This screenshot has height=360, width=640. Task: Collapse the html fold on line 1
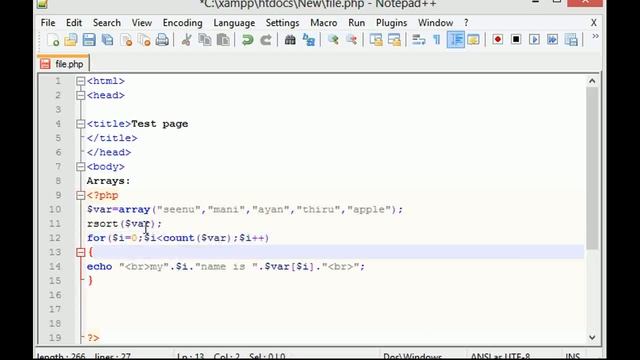click(80, 81)
